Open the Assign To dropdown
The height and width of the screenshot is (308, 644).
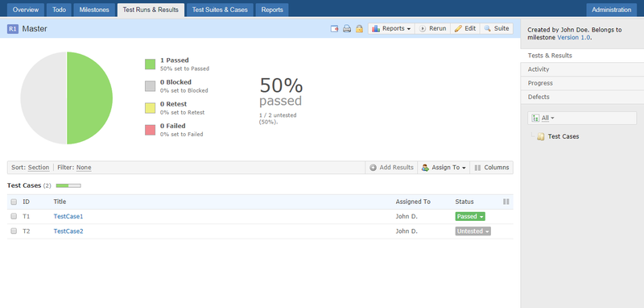click(444, 168)
